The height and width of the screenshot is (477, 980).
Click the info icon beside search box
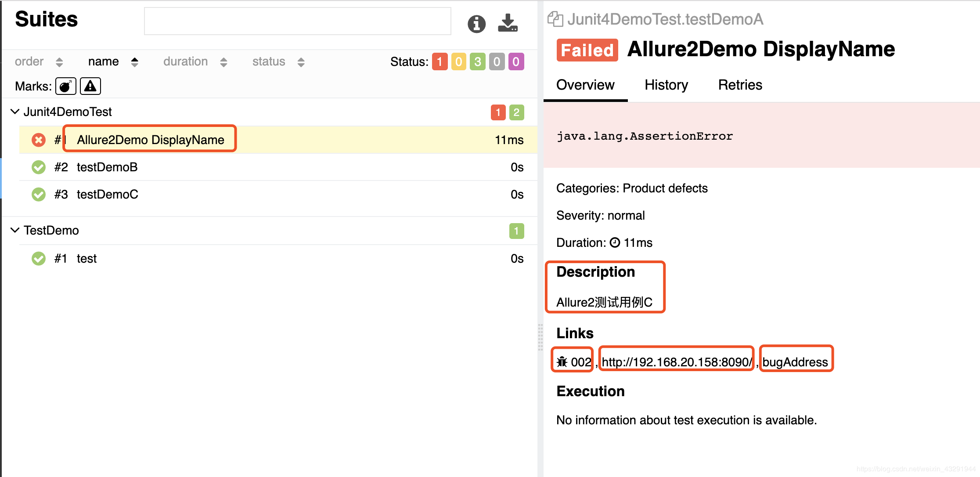(476, 24)
